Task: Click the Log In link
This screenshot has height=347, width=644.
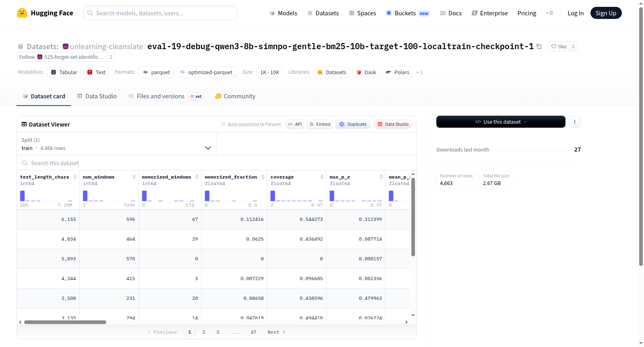Action: [576, 13]
